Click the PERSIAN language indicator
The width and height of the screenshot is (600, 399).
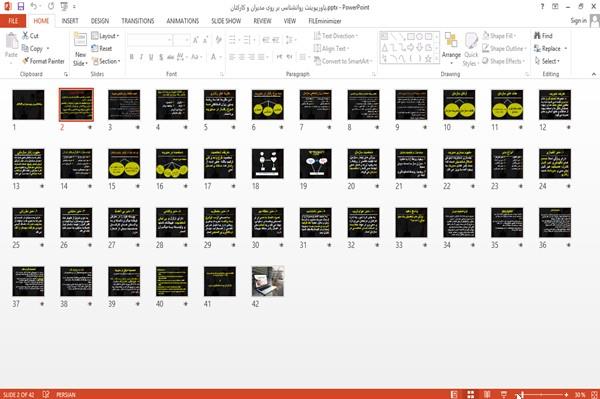(x=66, y=394)
